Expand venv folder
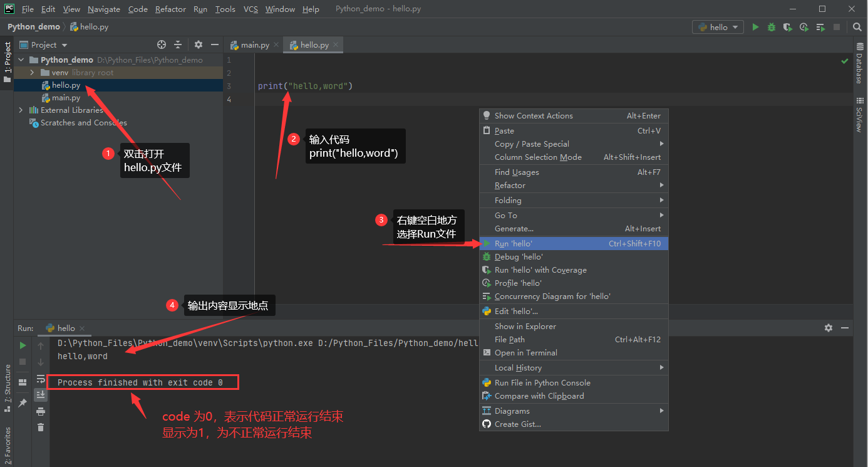The height and width of the screenshot is (467, 868). tap(32, 72)
